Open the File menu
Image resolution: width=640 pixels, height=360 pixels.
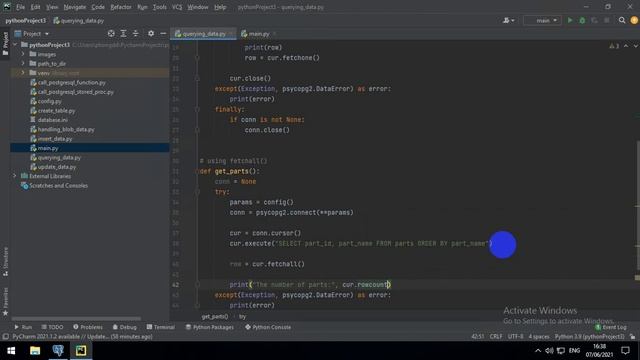(20, 7)
